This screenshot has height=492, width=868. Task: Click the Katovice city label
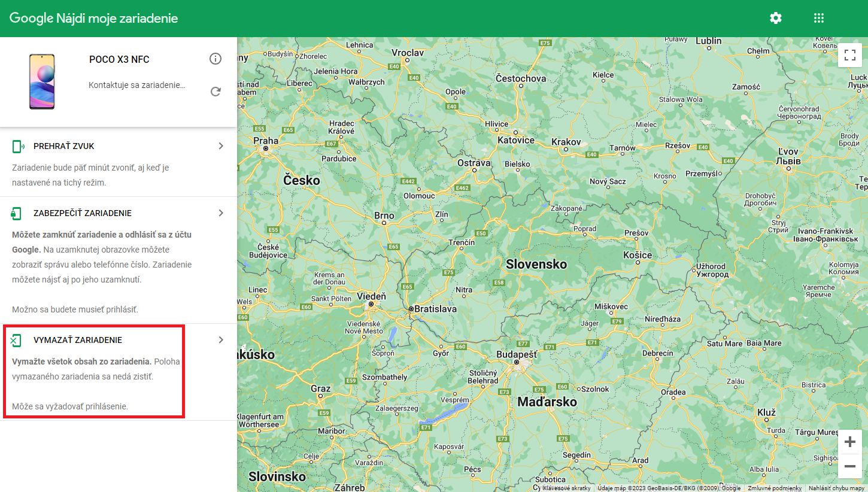[516, 140]
